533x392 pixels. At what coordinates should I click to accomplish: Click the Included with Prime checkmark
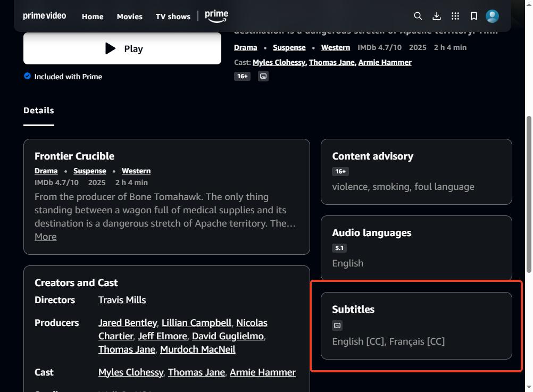tap(27, 76)
